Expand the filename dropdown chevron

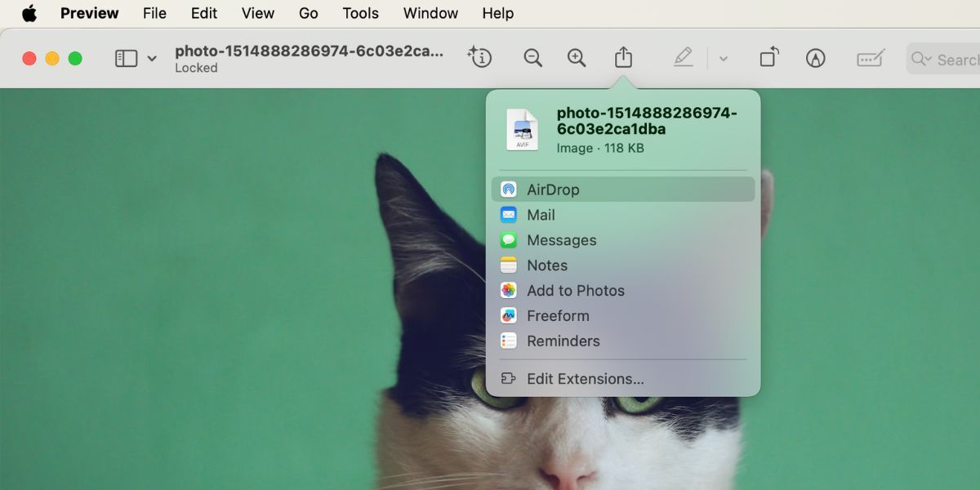152,58
